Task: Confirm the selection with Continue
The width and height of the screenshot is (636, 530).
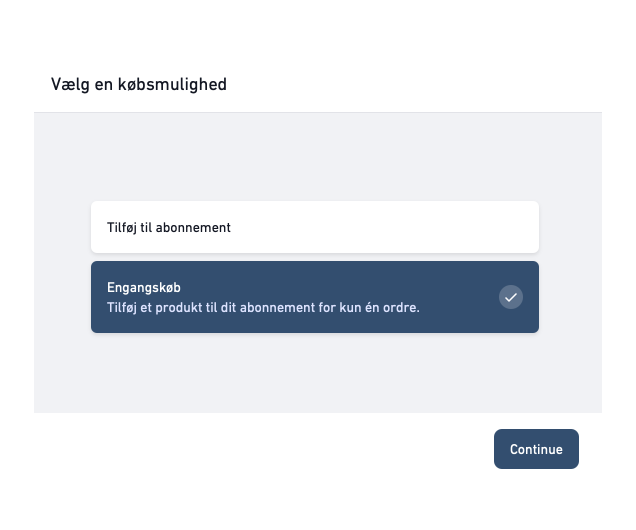Action: click(x=536, y=449)
